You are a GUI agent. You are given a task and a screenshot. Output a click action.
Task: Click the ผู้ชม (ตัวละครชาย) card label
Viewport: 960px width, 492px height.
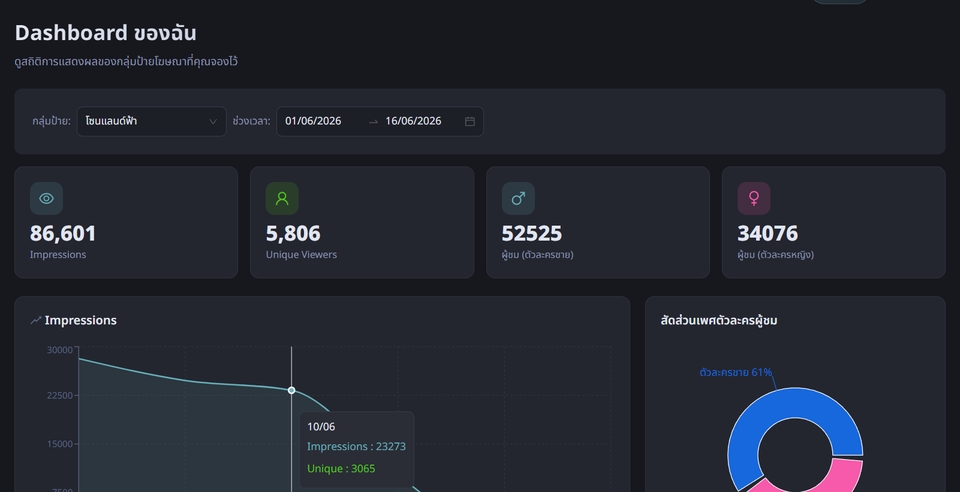[538, 255]
